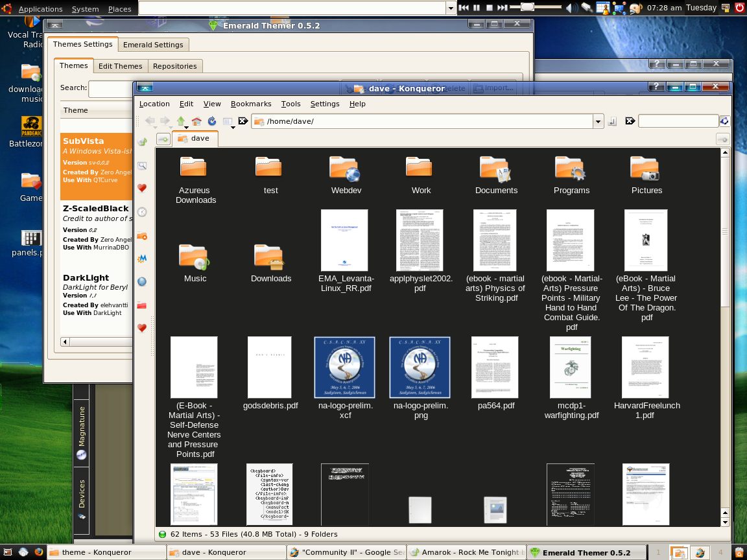The width and height of the screenshot is (747, 560).
Task: Skip to previous track in top panel
Action: [x=464, y=8]
